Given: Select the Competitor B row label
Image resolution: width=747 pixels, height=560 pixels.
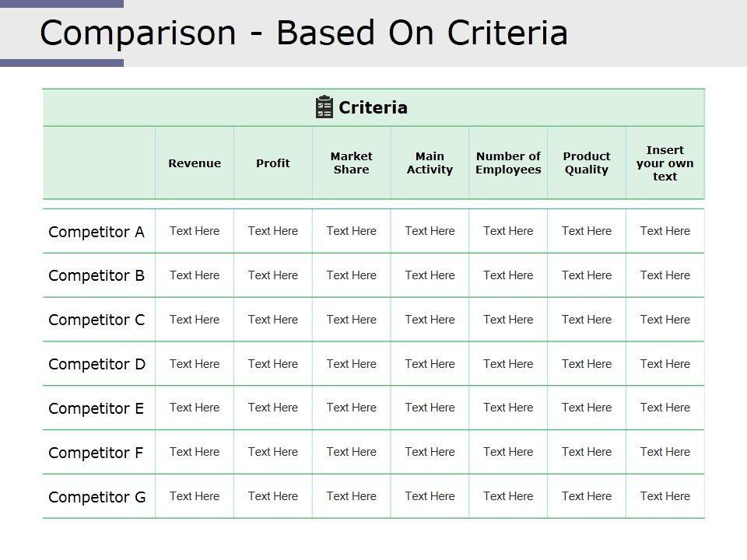Looking at the screenshot, I should [x=96, y=275].
